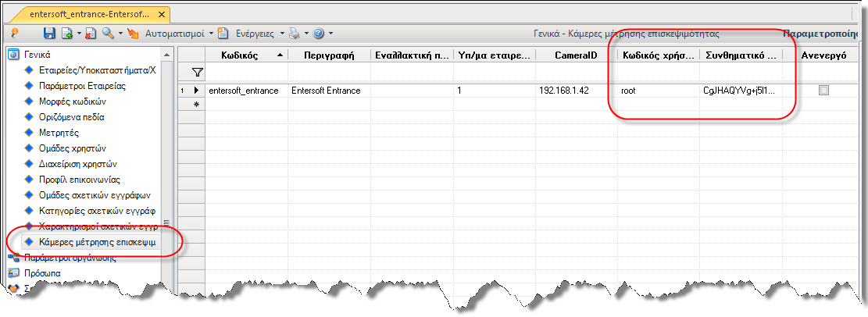868x317 pixels.
Task: Toggle the Ανενεργό checkbox for entersoft_entrance
Action: click(823, 91)
